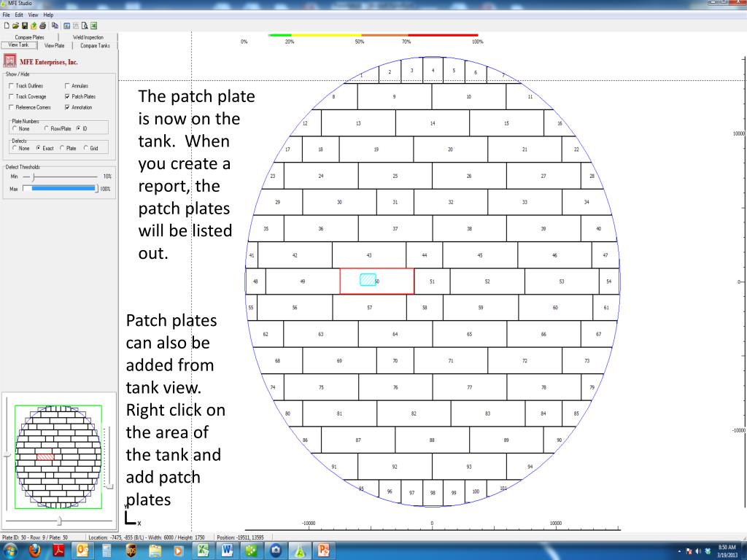Screen dimensions: 747x560
Task: Open the green flask MFE taskbar icon
Action: point(300,551)
